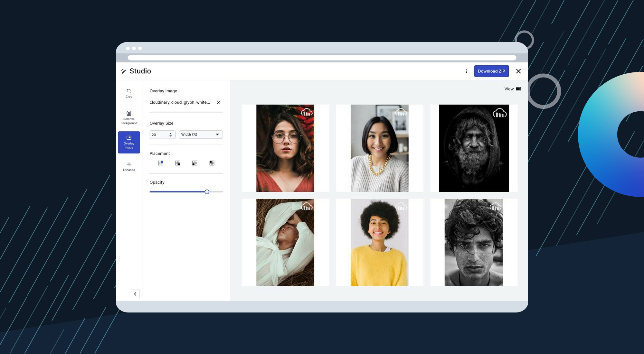Screen dimensions: 644x354
Task: Switch to the Overlay Image tab
Action: coord(129,142)
